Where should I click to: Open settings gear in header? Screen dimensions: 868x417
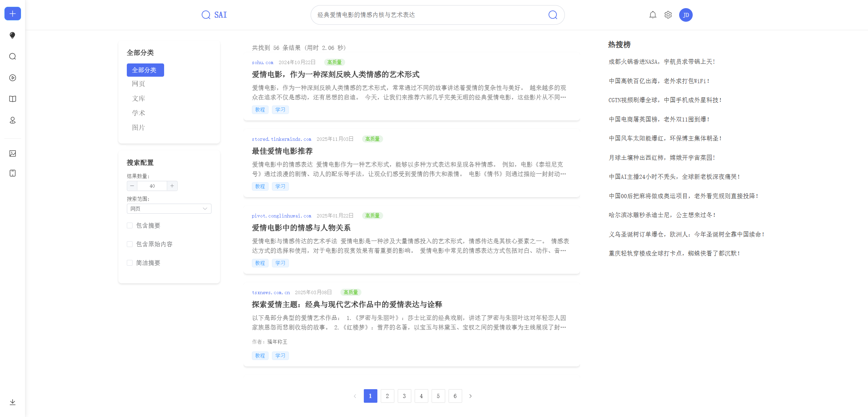[x=668, y=15]
